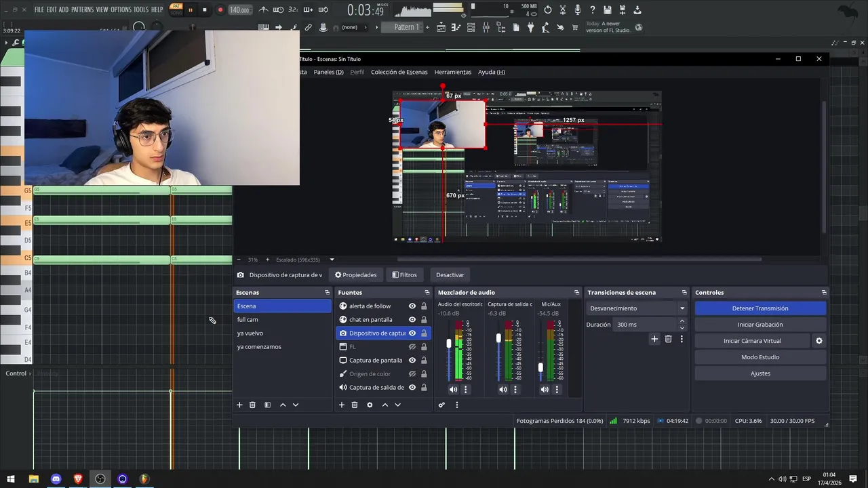Hide the alerta de follow source
This screenshot has height=488, width=868.
[x=412, y=306]
